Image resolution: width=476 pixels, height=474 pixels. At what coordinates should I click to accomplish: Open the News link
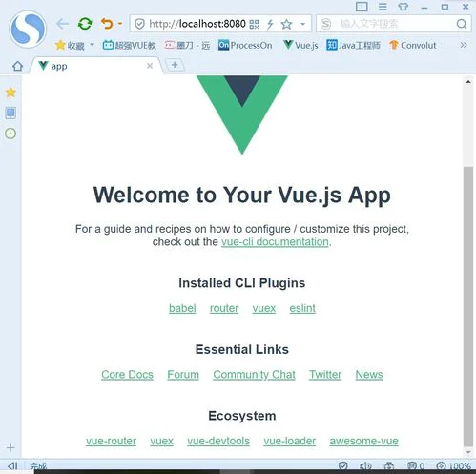[x=369, y=375]
